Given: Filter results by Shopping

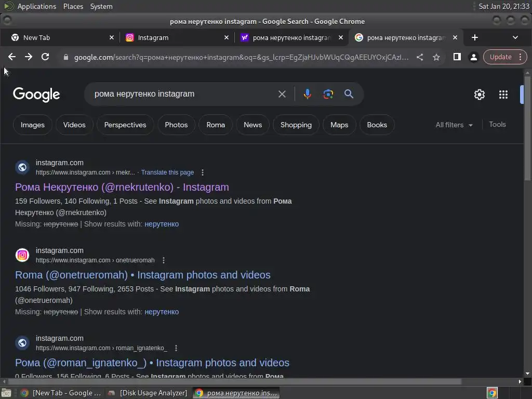Looking at the screenshot, I should pos(296,125).
